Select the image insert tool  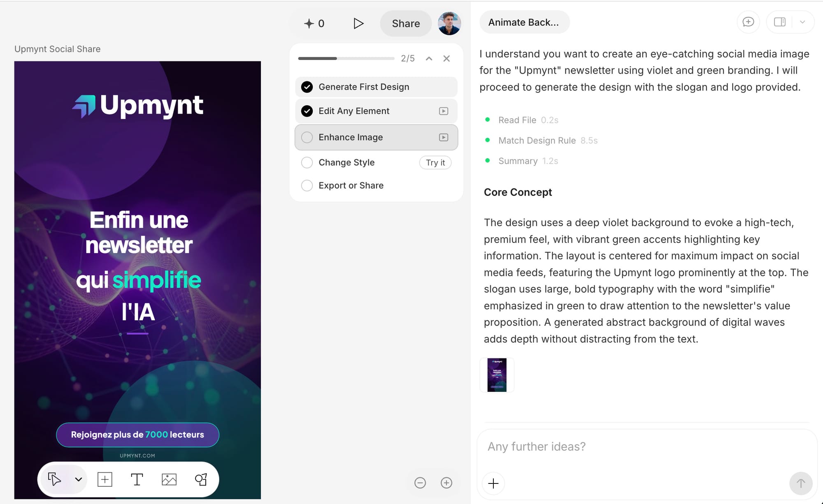pos(169,479)
